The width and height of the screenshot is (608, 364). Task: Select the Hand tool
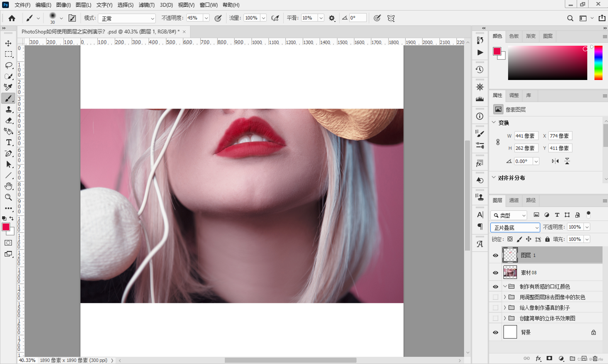pyautogui.click(x=8, y=186)
